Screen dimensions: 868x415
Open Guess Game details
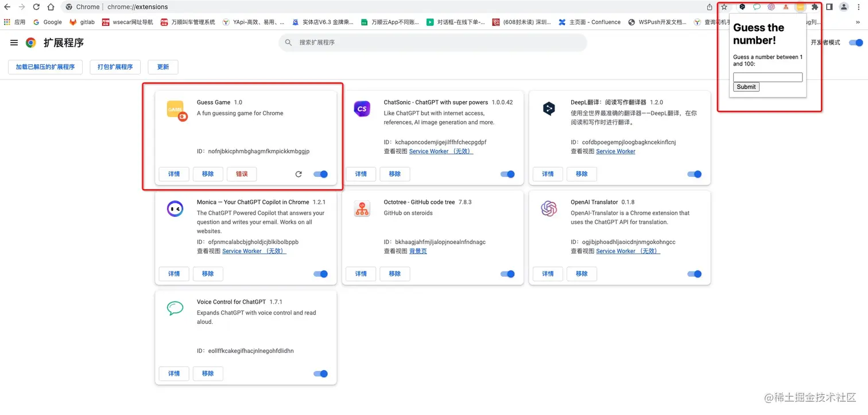[x=174, y=174]
